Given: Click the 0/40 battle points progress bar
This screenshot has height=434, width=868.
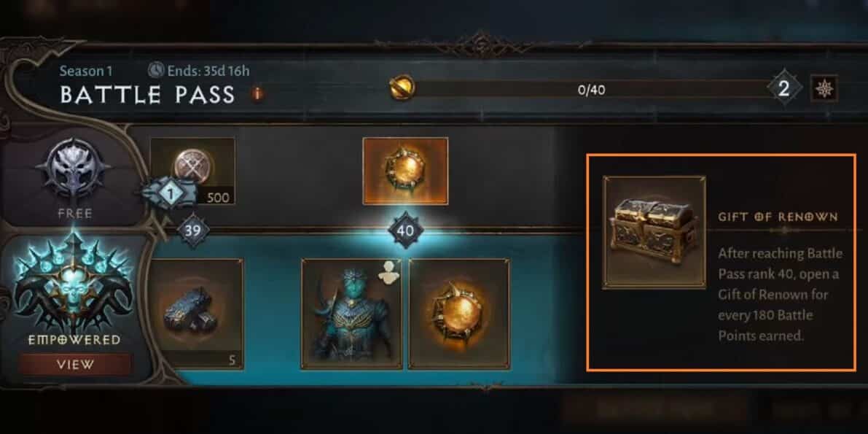Looking at the screenshot, I should tap(591, 89).
